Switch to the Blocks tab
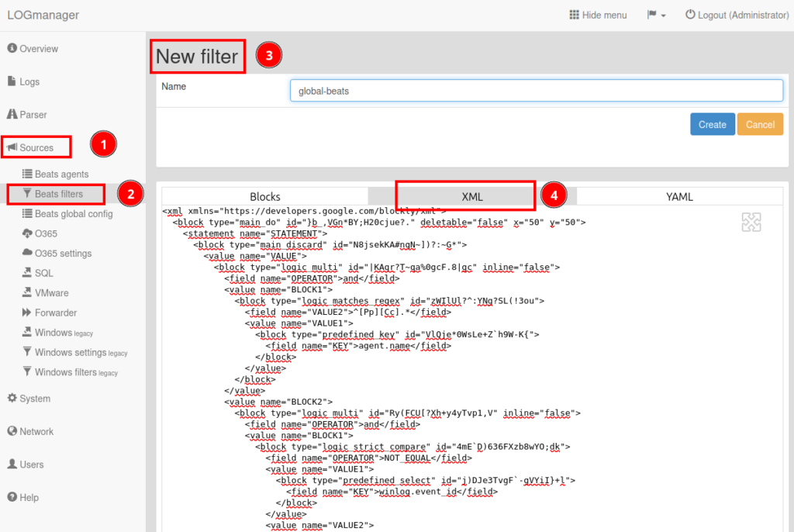794x532 pixels. (x=265, y=196)
